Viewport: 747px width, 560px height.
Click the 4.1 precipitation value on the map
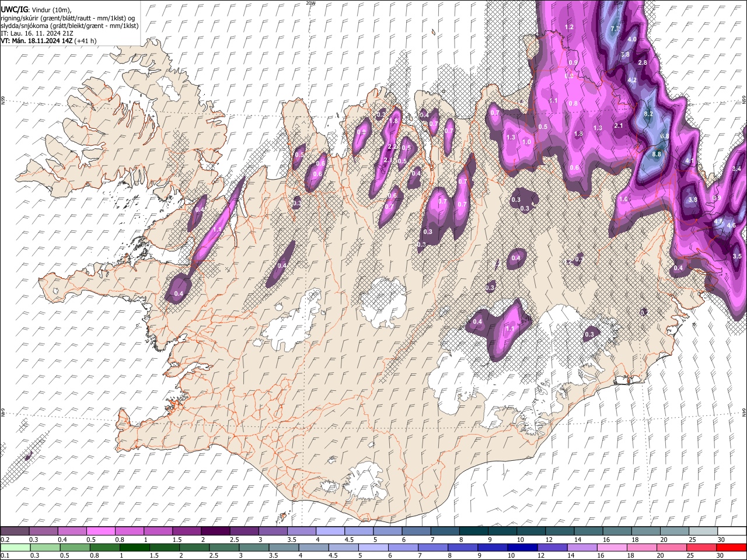(689, 161)
